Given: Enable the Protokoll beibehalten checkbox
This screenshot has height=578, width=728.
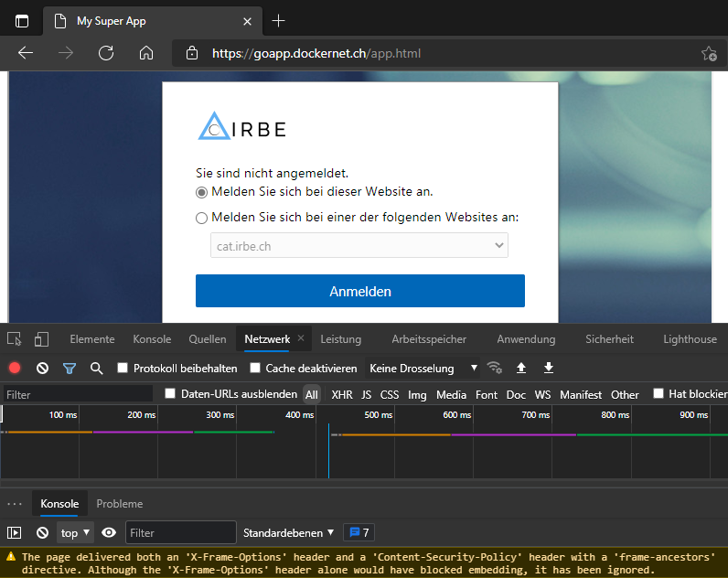Looking at the screenshot, I should (123, 368).
